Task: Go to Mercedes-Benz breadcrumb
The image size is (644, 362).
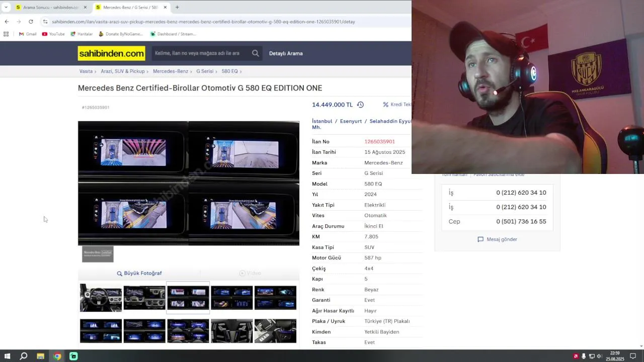Action: click(x=171, y=71)
